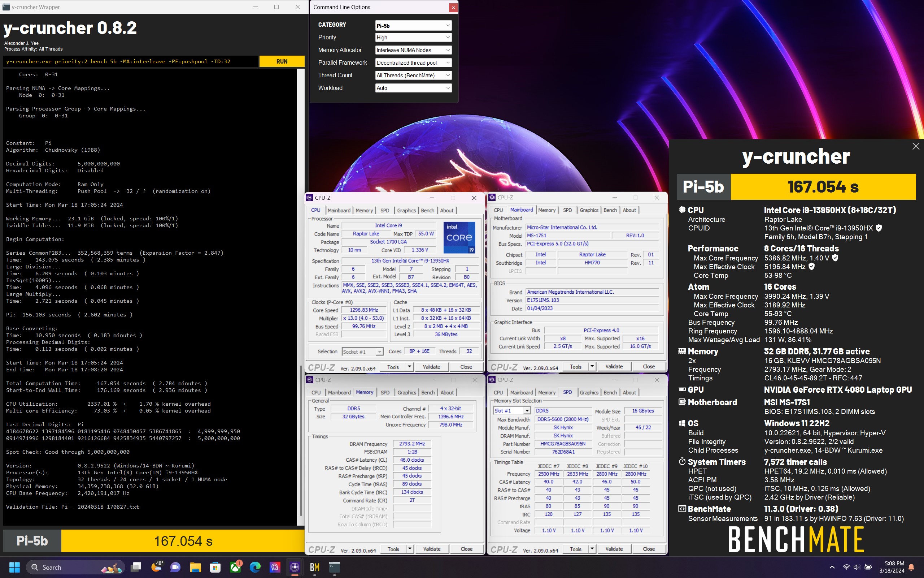Open Graphics tab in CPU-Z Mainboard window

[x=589, y=210]
